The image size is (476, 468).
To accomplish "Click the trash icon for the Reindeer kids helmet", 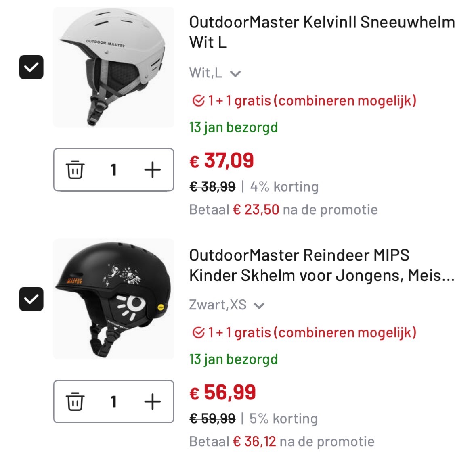I will coord(75,401).
